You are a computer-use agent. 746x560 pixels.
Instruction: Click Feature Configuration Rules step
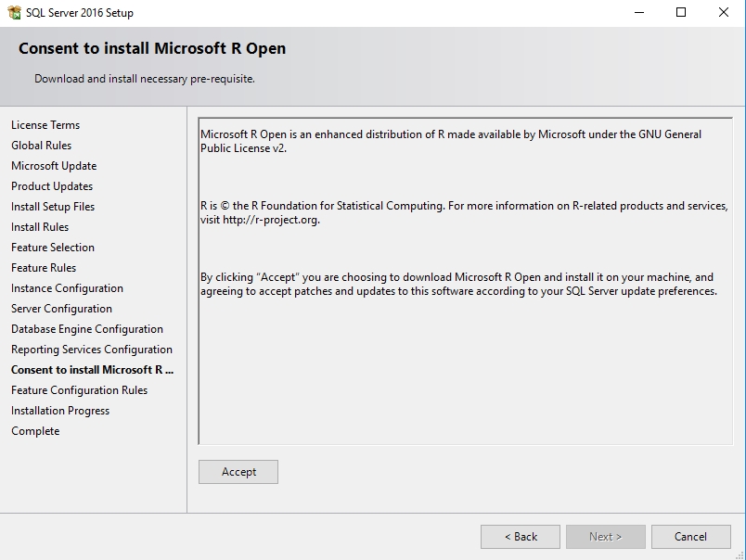(79, 390)
